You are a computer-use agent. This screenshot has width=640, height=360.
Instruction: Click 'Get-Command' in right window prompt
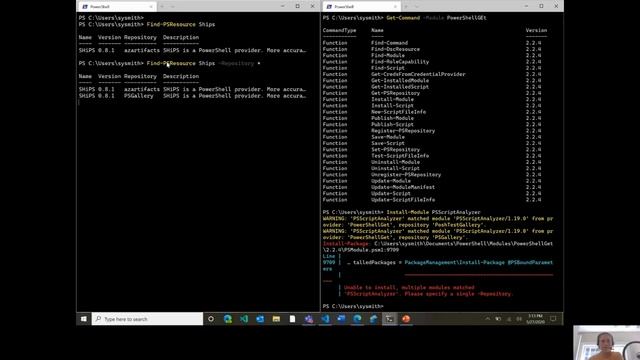[403, 18]
